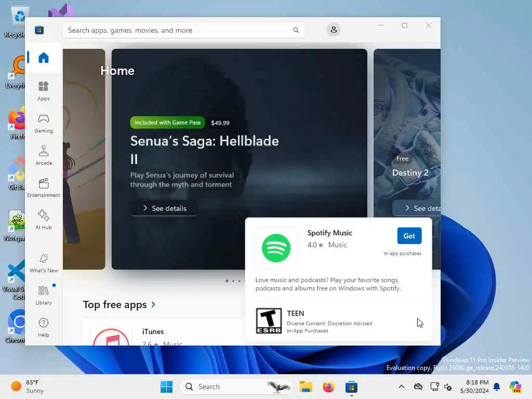Click the iTunes app title
The width and height of the screenshot is (532, 399).
[x=153, y=331]
